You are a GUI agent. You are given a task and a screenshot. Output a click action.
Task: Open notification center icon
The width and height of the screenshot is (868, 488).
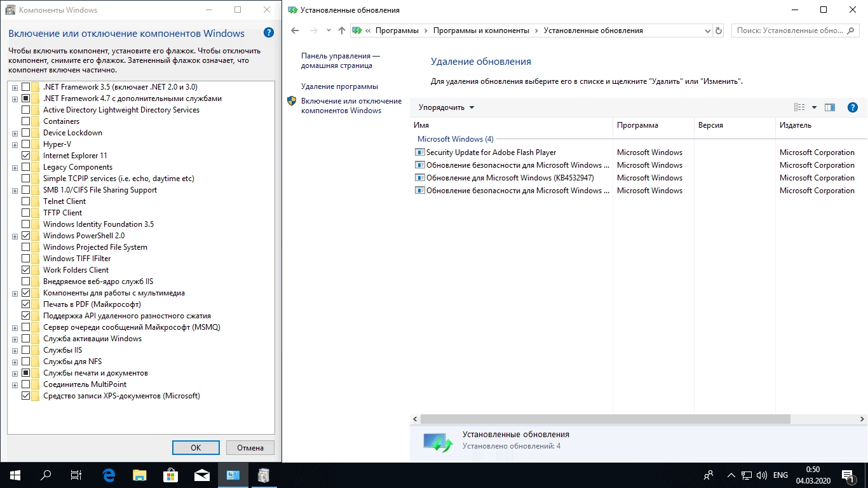coord(848,475)
